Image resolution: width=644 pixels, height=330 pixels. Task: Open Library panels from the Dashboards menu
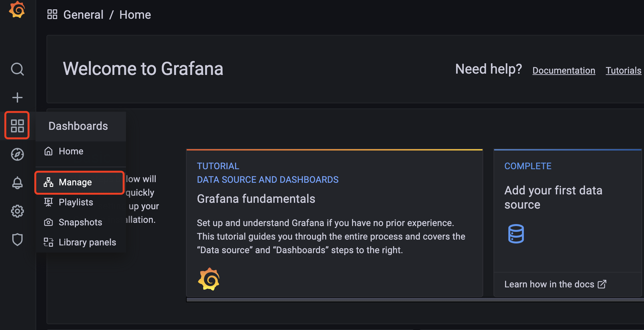pos(87,242)
